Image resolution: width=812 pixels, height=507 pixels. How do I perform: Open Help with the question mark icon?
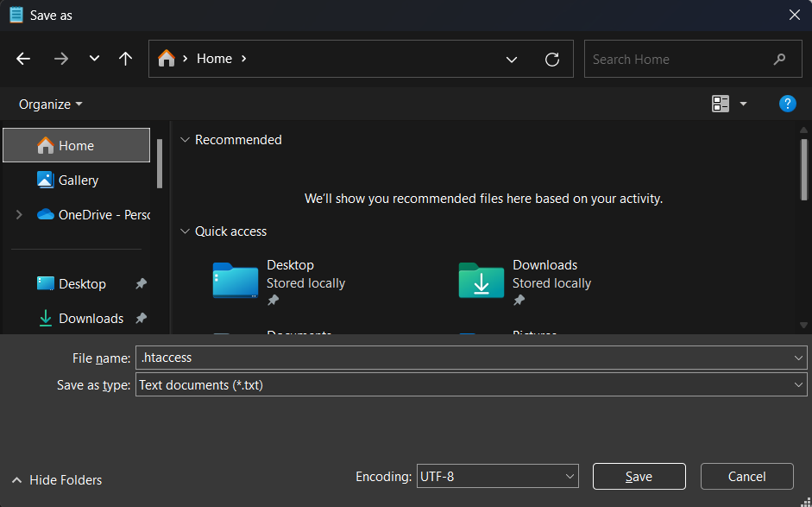(x=787, y=104)
